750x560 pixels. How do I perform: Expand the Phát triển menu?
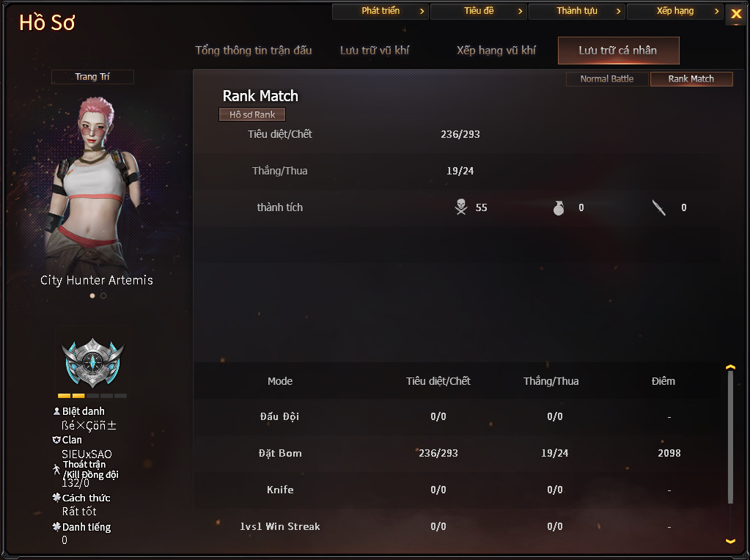[380, 11]
